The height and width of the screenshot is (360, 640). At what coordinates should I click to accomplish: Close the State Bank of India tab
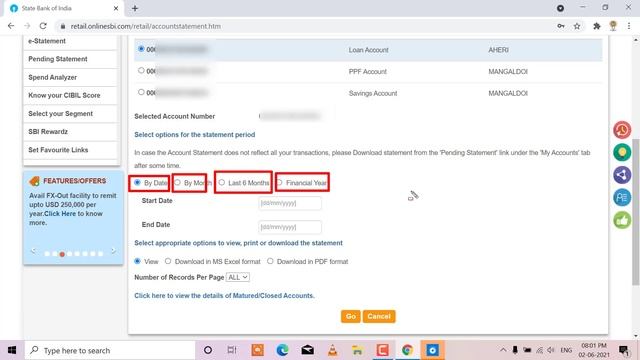[116, 8]
